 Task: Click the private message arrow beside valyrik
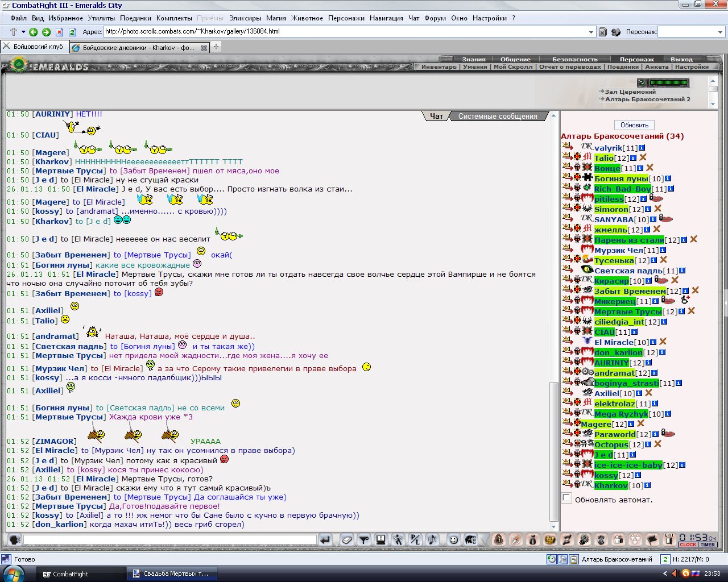(568, 147)
